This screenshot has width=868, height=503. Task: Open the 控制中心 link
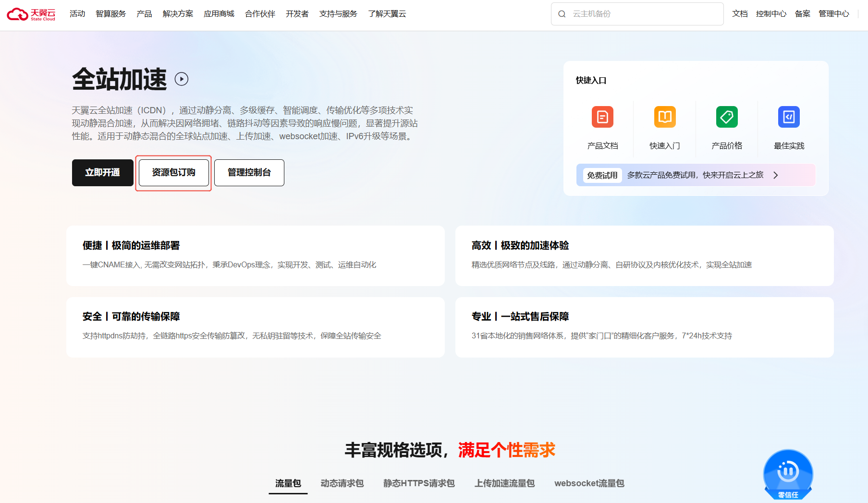771,14
